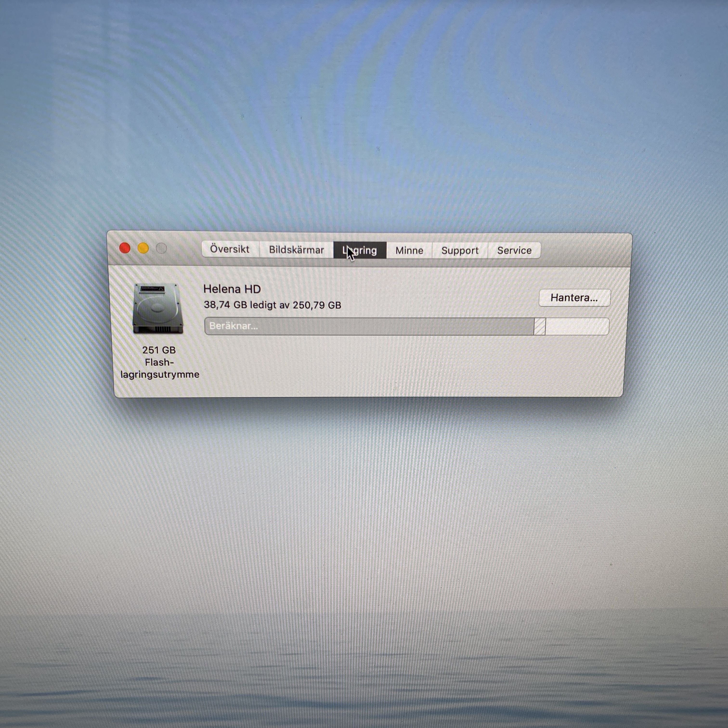
Task: Open the Support tab
Action: tap(460, 251)
